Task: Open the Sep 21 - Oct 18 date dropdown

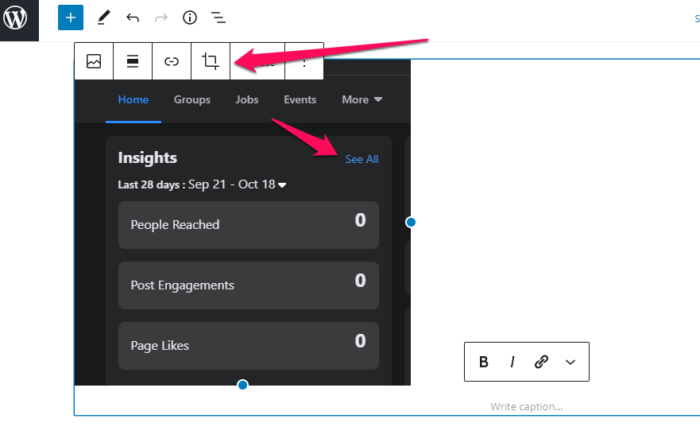Action: coord(237,184)
